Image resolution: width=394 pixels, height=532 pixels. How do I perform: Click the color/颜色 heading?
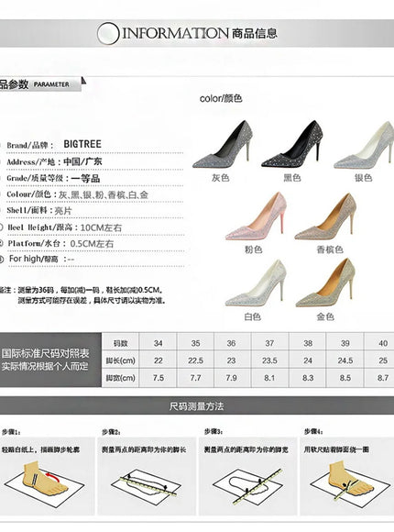(221, 99)
